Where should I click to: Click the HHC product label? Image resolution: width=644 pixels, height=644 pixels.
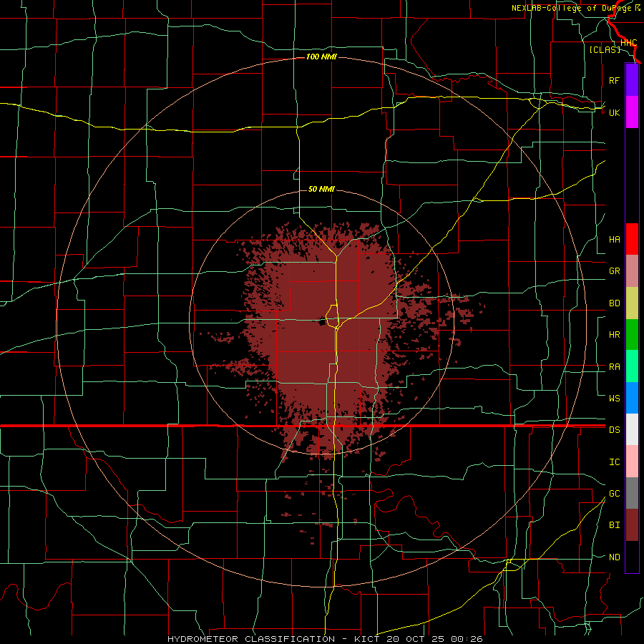628,43
